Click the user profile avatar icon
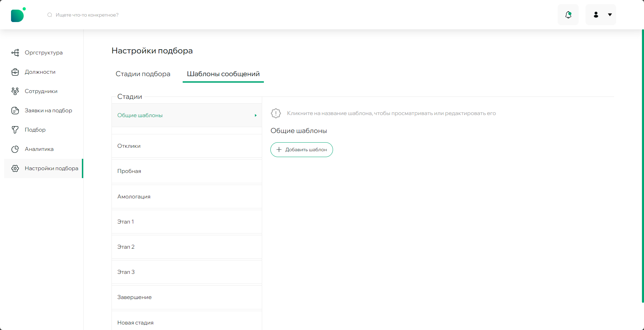The height and width of the screenshot is (330, 644). [596, 15]
